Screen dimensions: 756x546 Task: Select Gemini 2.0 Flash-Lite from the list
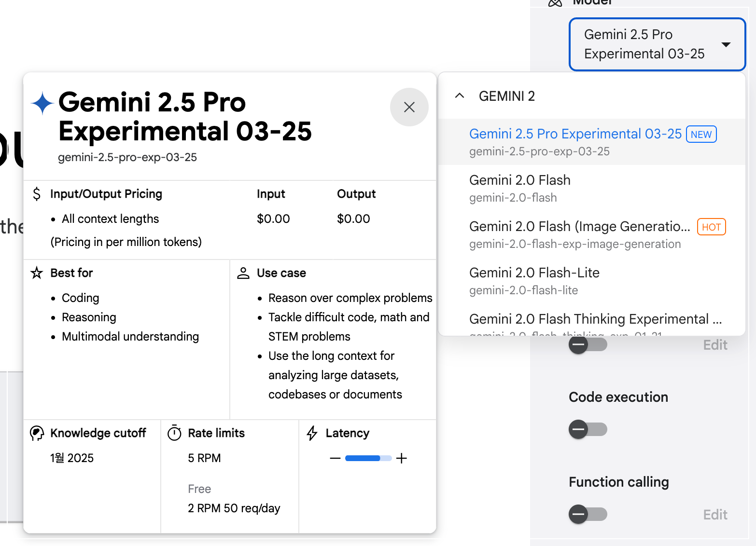(534, 273)
